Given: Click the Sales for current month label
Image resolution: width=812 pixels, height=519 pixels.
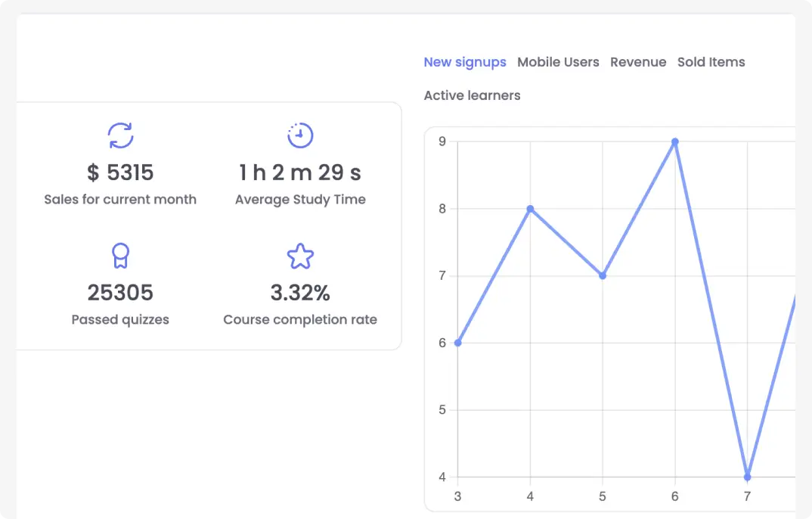Looking at the screenshot, I should pos(120,200).
